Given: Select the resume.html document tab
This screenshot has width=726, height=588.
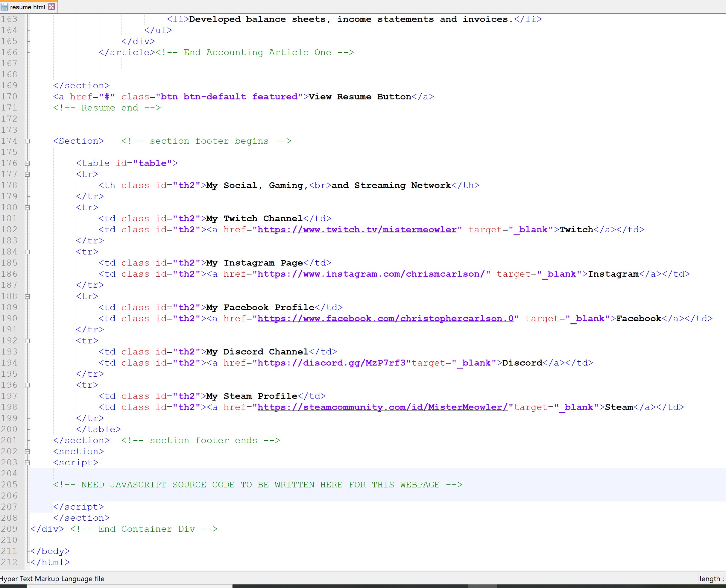Looking at the screenshot, I should tap(28, 7).
